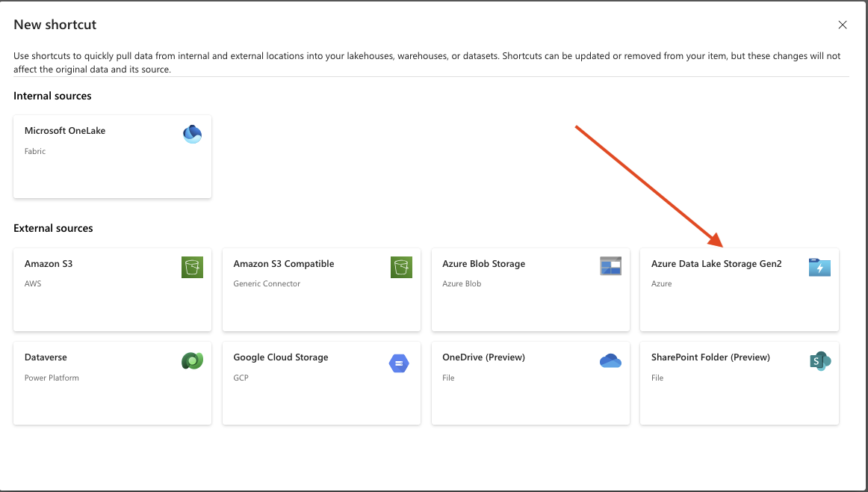Image resolution: width=868 pixels, height=492 pixels.
Task: Select the Azure Blob Storage title text
Action: tap(483, 264)
